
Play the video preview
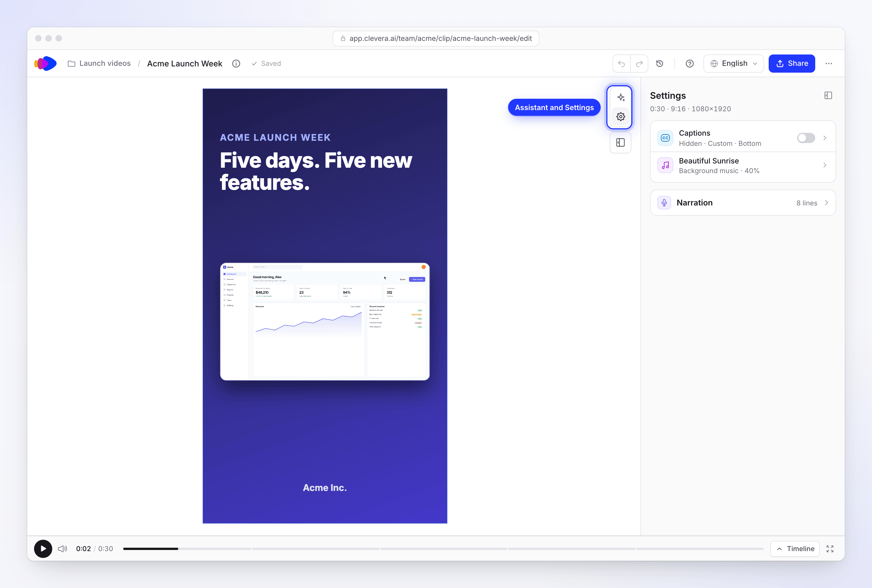[43, 549]
